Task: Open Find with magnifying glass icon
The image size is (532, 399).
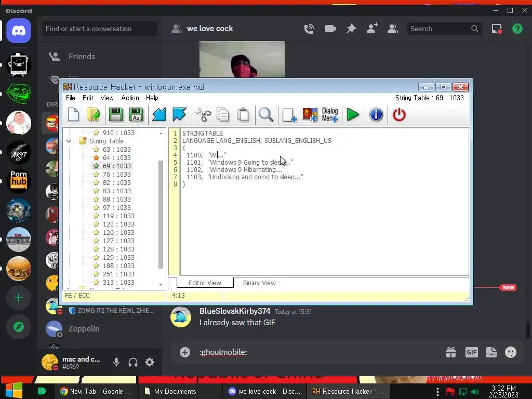Action: click(x=266, y=115)
